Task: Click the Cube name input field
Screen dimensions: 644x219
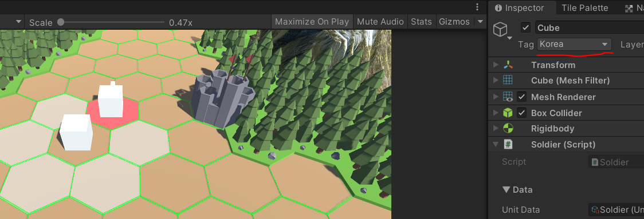Action: [590, 27]
